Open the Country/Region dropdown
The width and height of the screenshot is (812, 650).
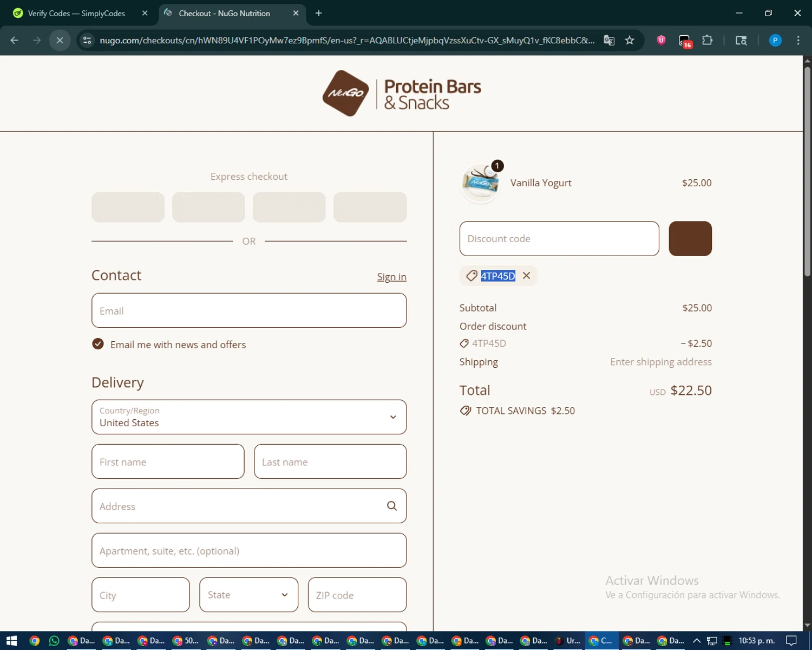(x=249, y=417)
